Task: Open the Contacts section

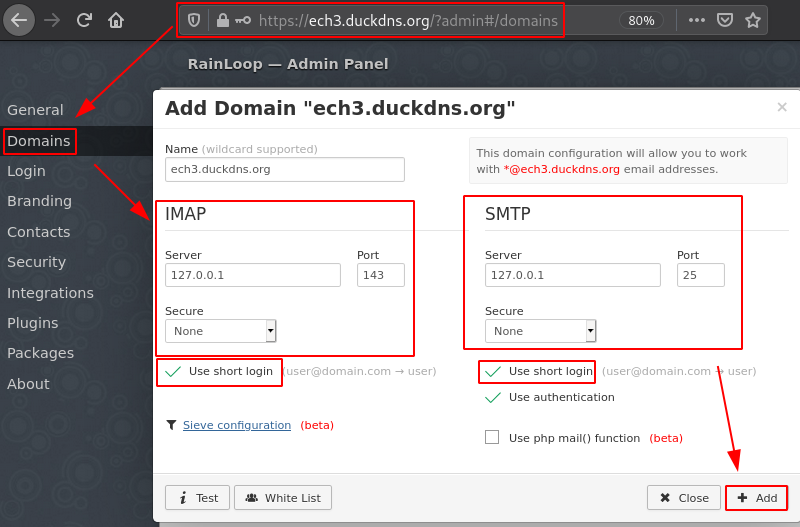Action: tap(38, 232)
